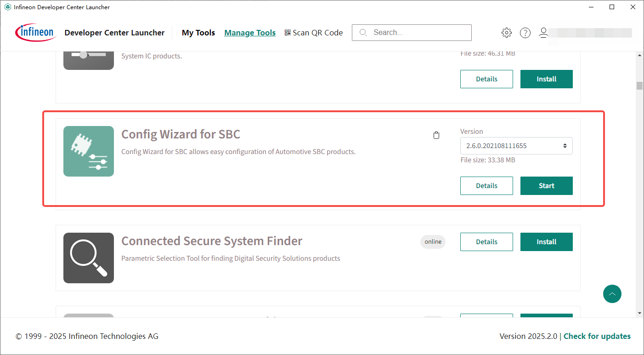Screen dimensions: 644x355
Task: Start Config Wizard for SBC
Action: (547, 186)
